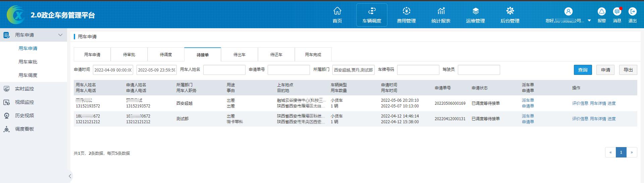Open 评价信息 for order 20220506000169
This screenshot has width=644, height=183.
pos(580,103)
